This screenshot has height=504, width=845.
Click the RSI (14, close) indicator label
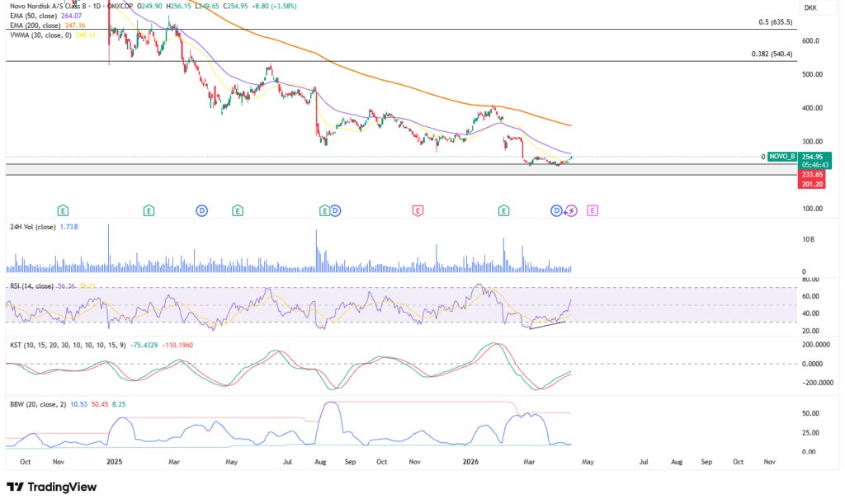30,286
